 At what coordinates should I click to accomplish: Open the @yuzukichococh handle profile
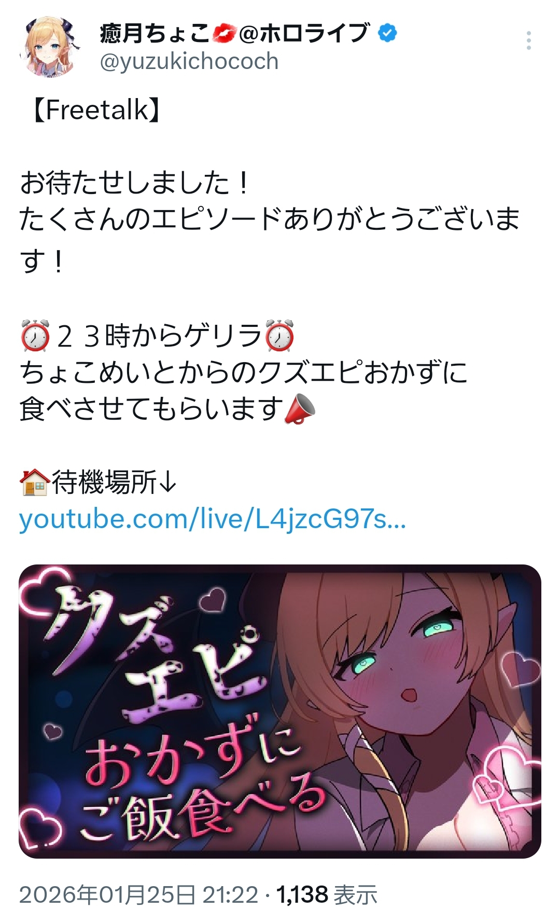pos(189,62)
